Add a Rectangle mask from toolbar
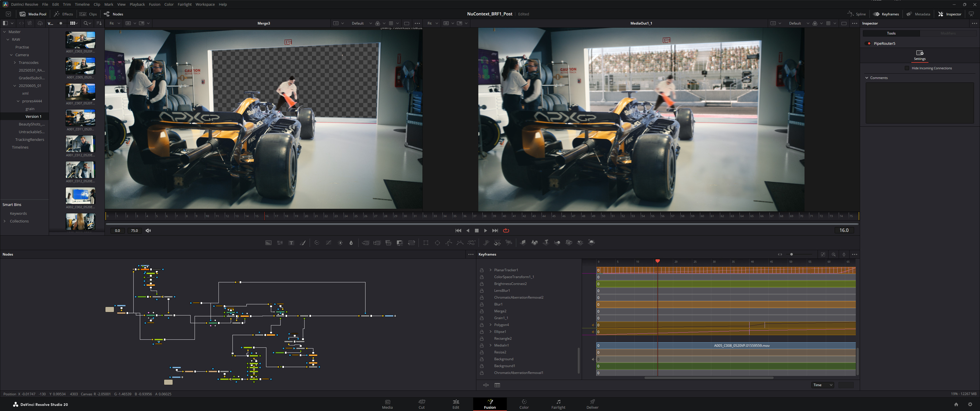 click(426, 243)
